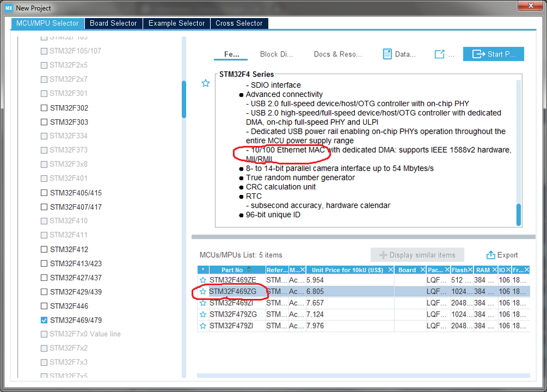Click the MCU filter list scrollbar thumb
This screenshot has width=547, height=392.
(x=184, y=100)
